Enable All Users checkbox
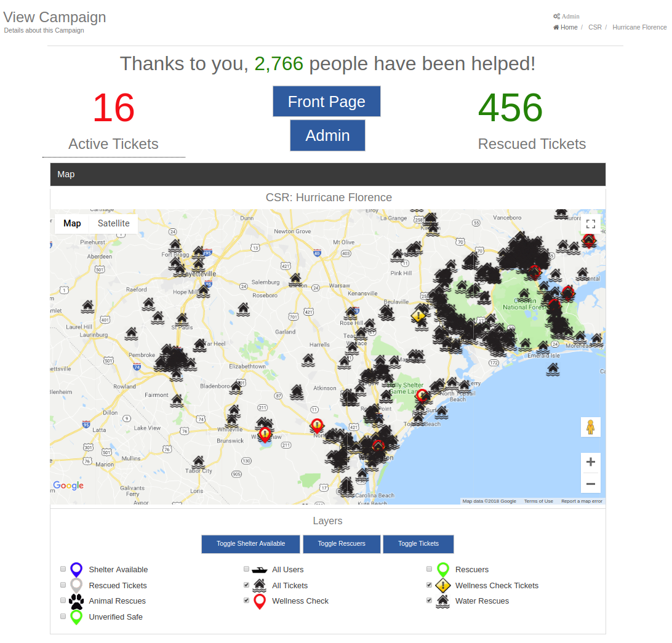The image size is (672, 643). 246,569
